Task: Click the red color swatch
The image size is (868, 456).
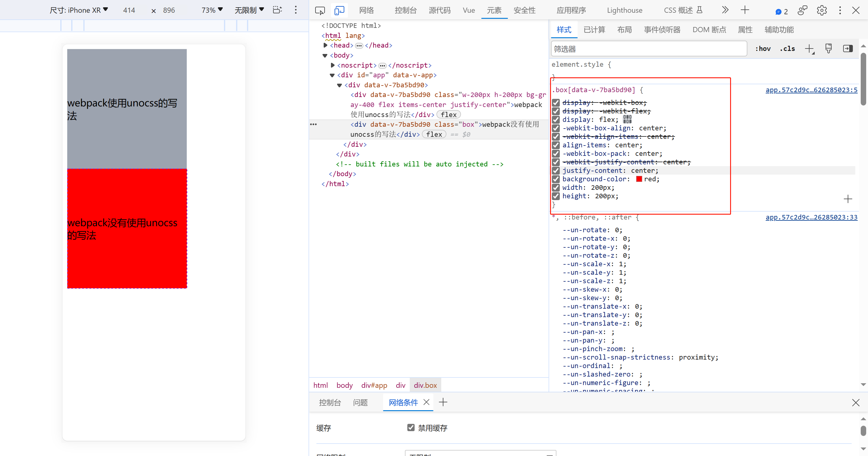Action: [639, 179]
